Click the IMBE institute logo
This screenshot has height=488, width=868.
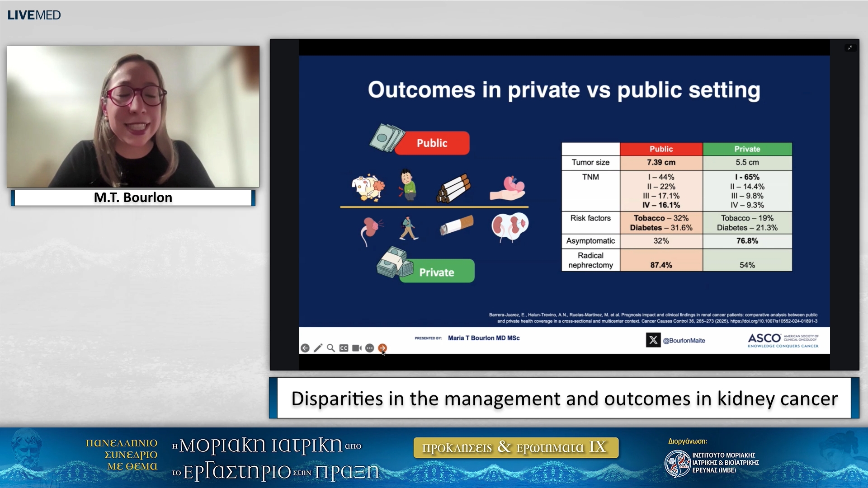677,464
